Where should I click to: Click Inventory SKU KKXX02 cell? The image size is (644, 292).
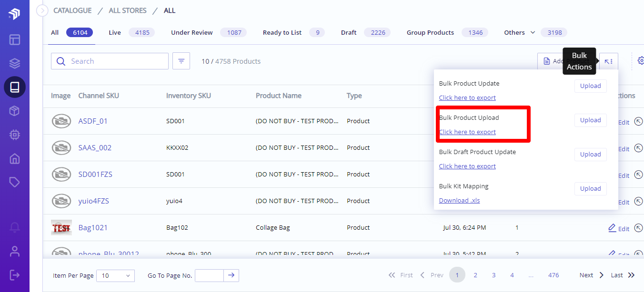pyautogui.click(x=177, y=148)
